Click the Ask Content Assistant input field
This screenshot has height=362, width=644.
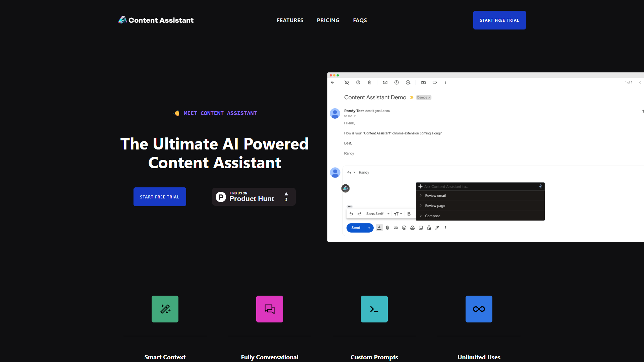click(x=480, y=187)
